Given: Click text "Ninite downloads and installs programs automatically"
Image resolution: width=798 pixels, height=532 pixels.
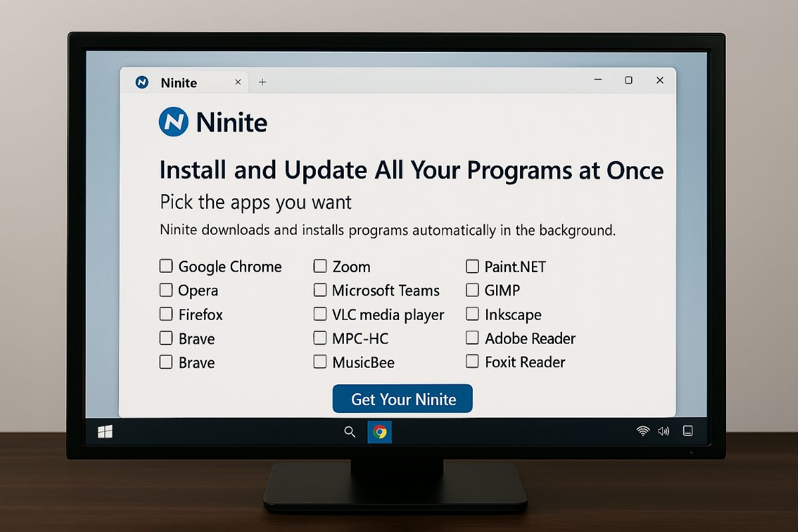Looking at the screenshot, I should tap(388, 231).
